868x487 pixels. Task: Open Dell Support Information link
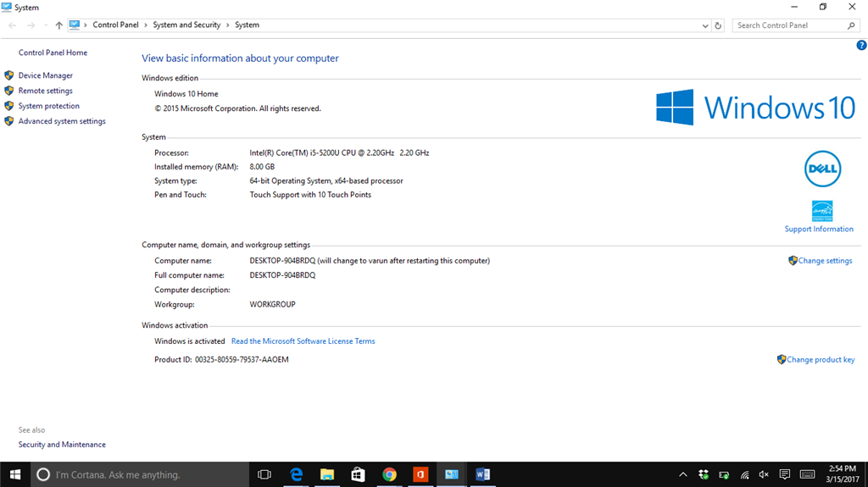(819, 230)
